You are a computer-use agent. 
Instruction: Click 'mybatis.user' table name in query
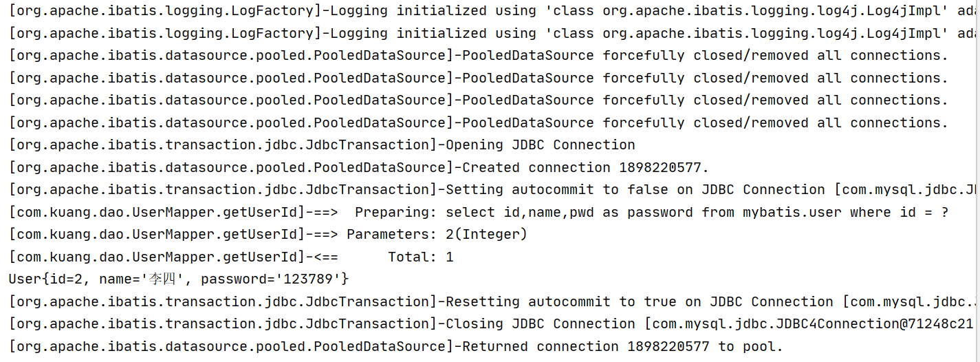pos(792,213)
